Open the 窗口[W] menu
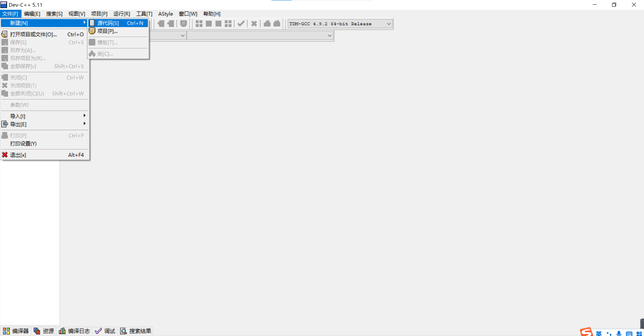 188,14
